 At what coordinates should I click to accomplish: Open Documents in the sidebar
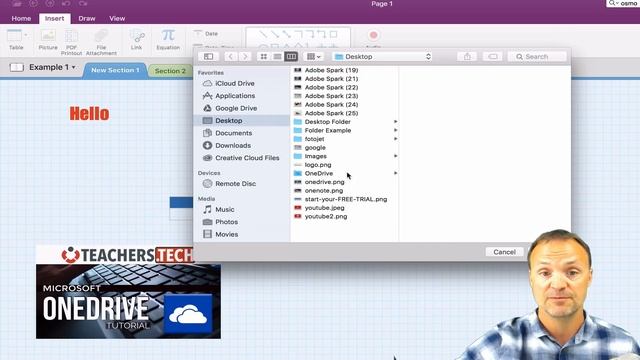[242, 133]
